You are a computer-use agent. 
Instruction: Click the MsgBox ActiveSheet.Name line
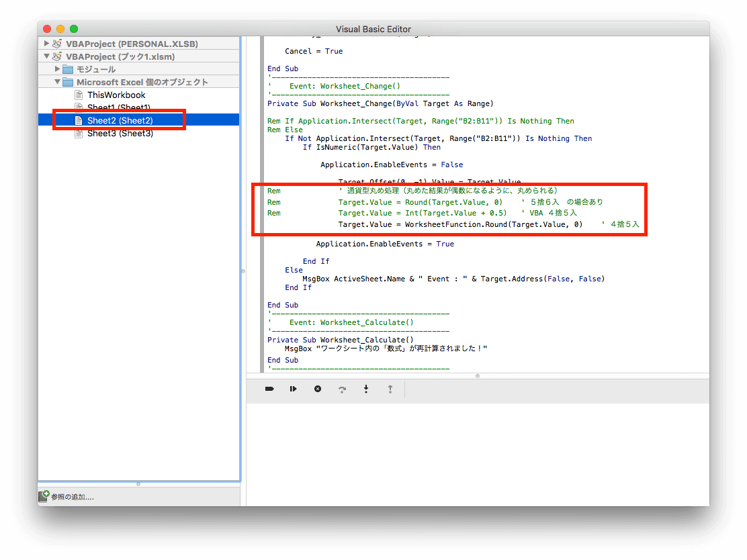[453, 279]
